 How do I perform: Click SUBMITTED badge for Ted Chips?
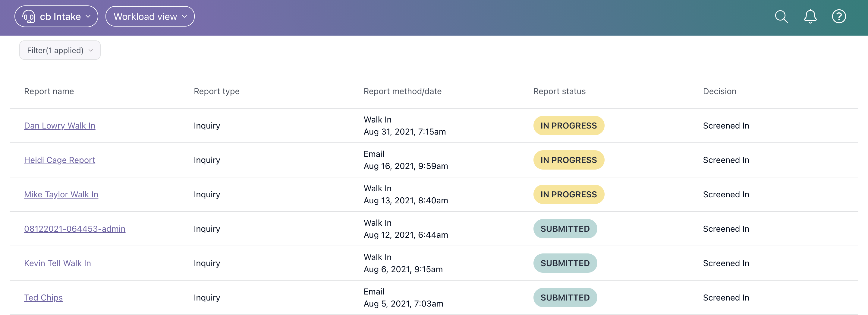565,297
